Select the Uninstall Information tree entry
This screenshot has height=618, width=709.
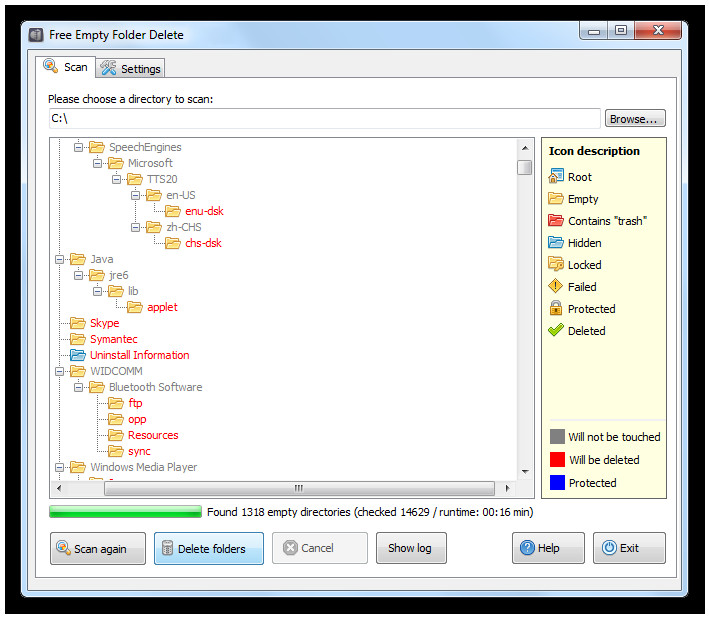click(139, 355)
